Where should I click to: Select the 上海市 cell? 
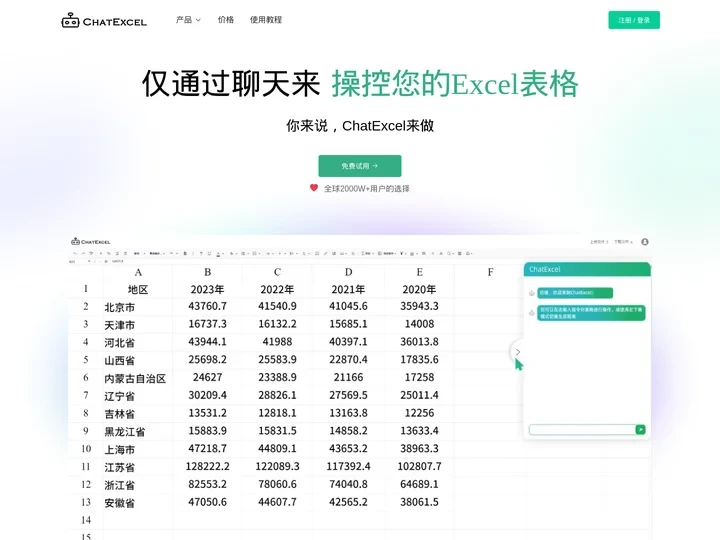pyautogui.click(x=138, y=449)
